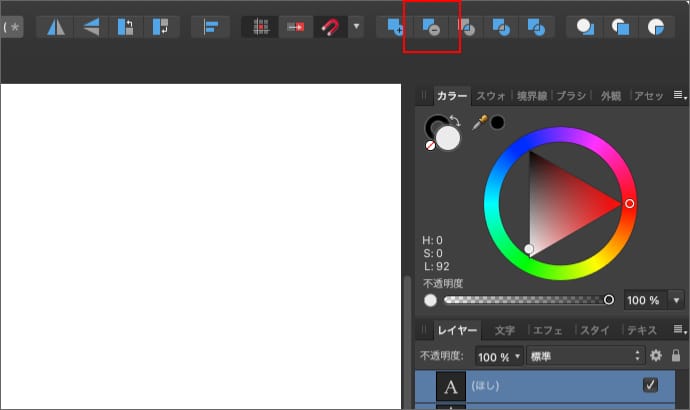Switch to the スウォ (Swatches) tab
Screen dimensions: 690x410
[490, 96]
